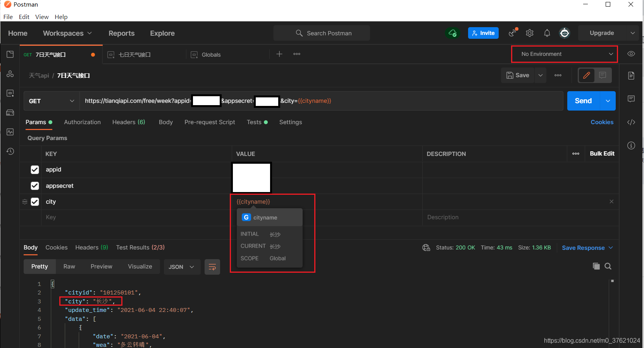Open the code snippet icon
Screen dimensions: 644x348
click(x=631, y=122)
